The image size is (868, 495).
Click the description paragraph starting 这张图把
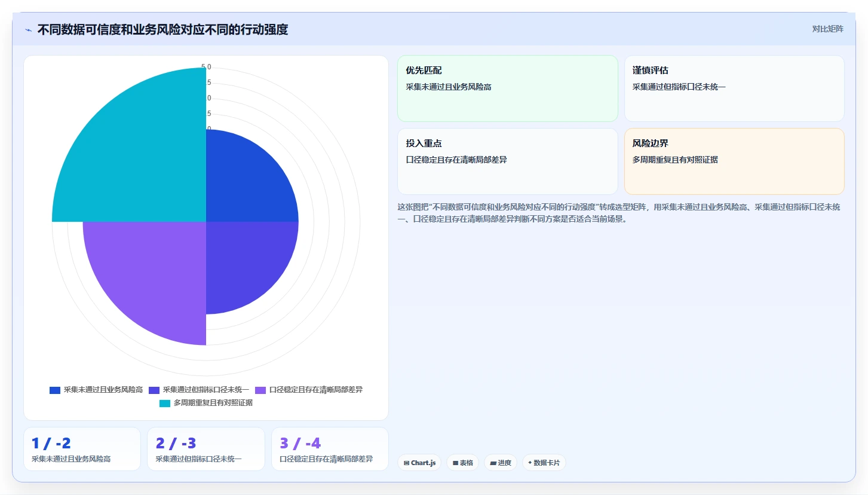click(x=618, y=213)
